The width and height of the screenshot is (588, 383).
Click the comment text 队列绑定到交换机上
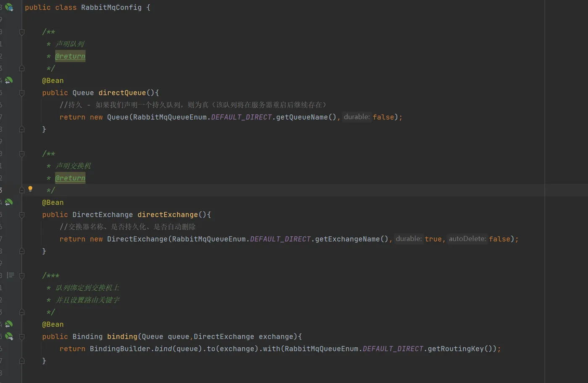tap(87, 288)
